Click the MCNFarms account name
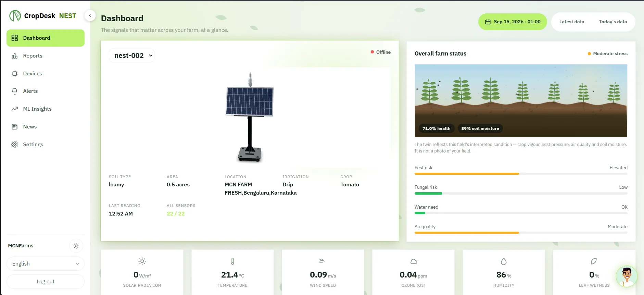The width and height of the screenshot is (644, 295). click(21, 246)
